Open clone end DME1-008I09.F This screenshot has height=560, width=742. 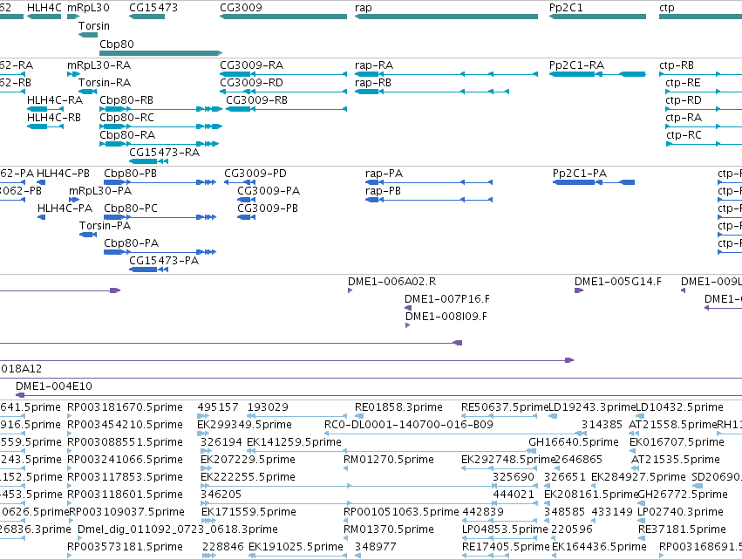tap(446, 317)
